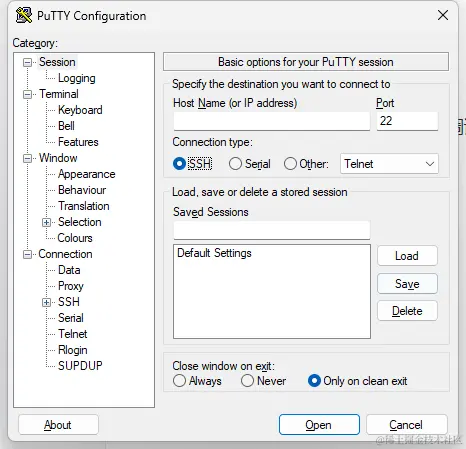Click the PuTTY icon in title bar
Viewport: 466px width, 449px height.
[x=24, y=15]
